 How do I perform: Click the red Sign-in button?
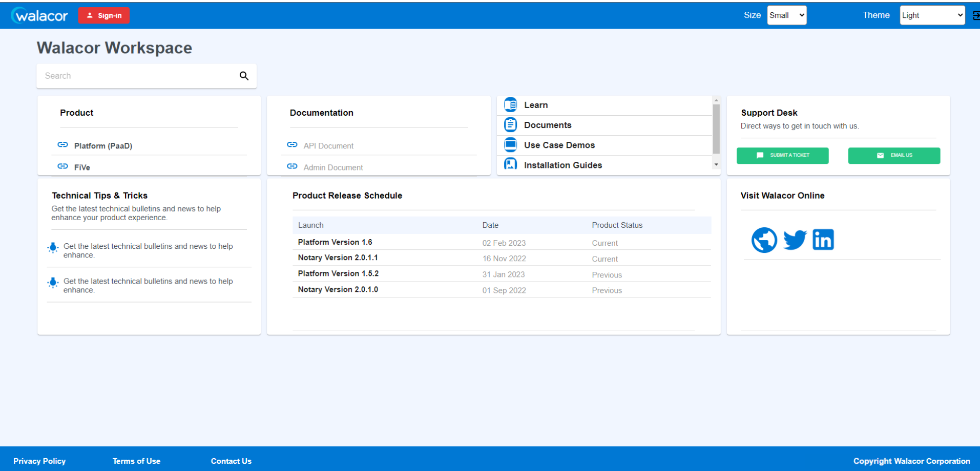104,15
